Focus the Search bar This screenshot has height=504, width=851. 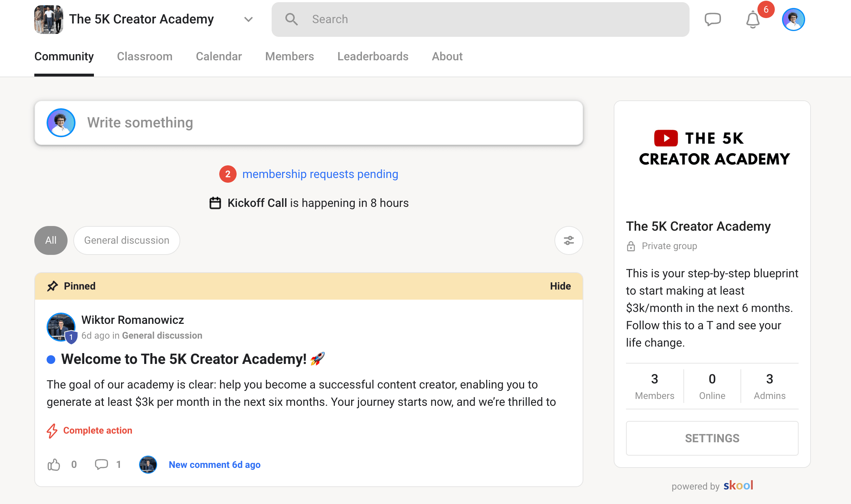480,19
